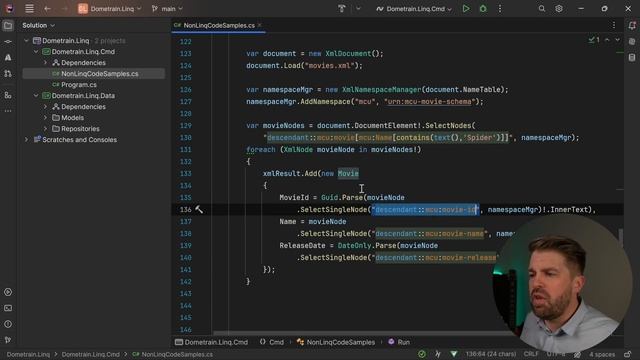The width and height of the screenshot is (640, 360).
Task: Expand Dependencies under Dometrain.Linq.Data
Action: pyautogui.click(x=45, y=107)
